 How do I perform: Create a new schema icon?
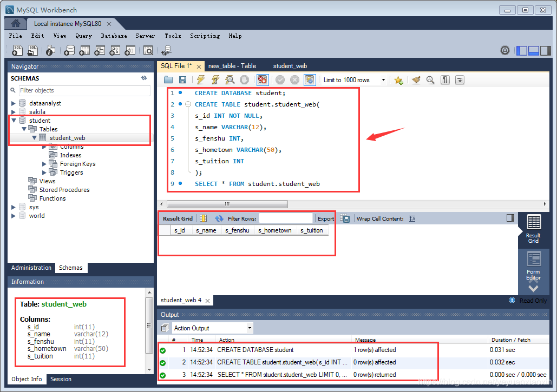click(69, 50)
